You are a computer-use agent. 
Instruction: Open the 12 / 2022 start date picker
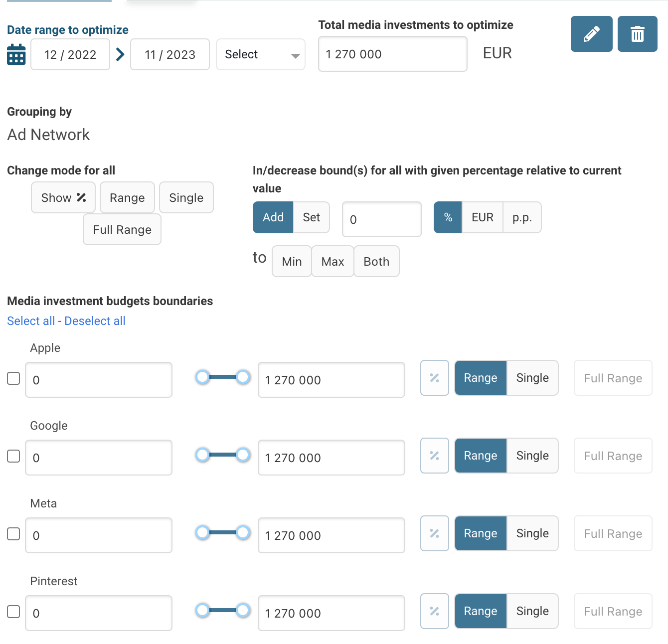click(x=70, y=54)
